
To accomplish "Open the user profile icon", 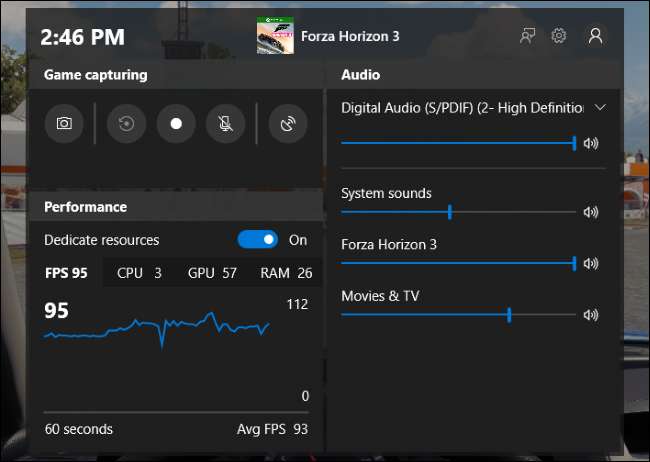I will 596,36.
